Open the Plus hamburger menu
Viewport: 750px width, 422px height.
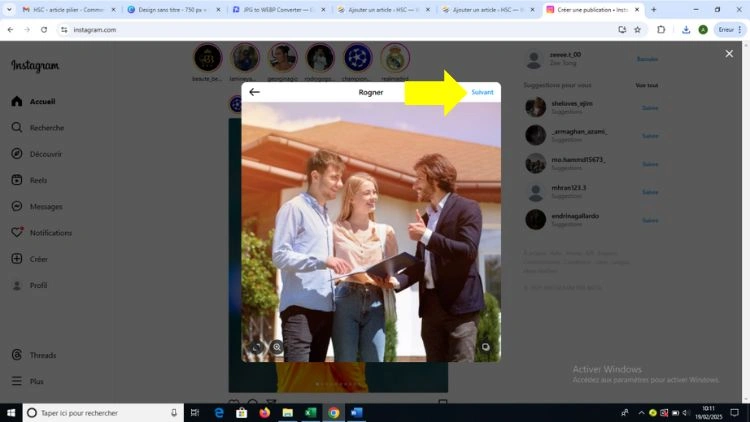[27, 381]
